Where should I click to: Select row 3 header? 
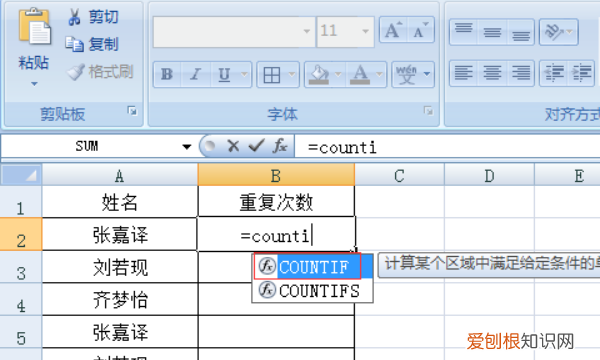point(21,267)
